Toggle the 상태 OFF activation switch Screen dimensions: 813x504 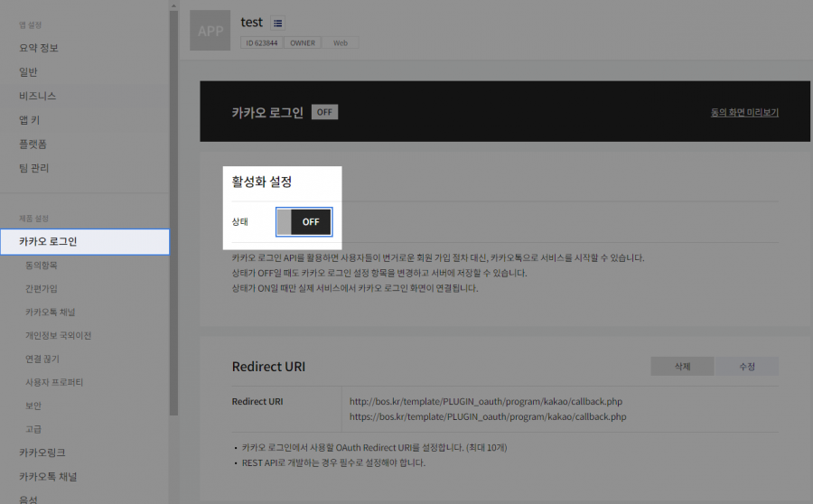(x=304, y=221)
